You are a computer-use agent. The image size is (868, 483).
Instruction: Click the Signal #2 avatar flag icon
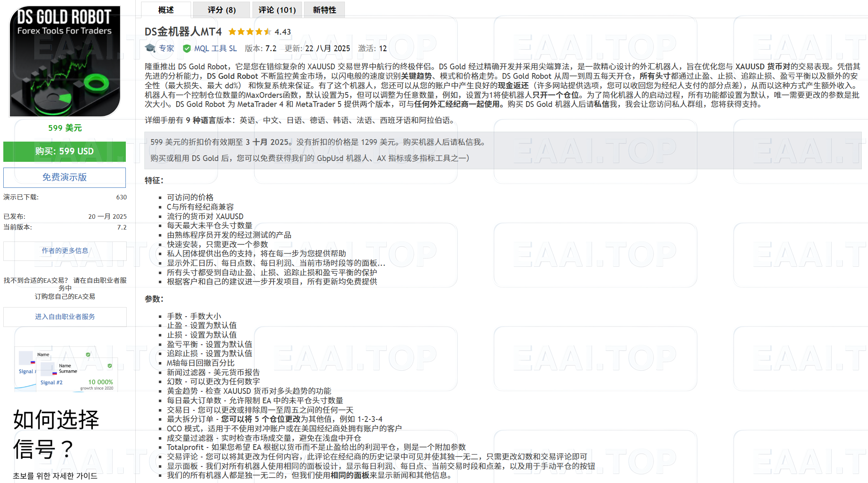click(x=54, y=373)
